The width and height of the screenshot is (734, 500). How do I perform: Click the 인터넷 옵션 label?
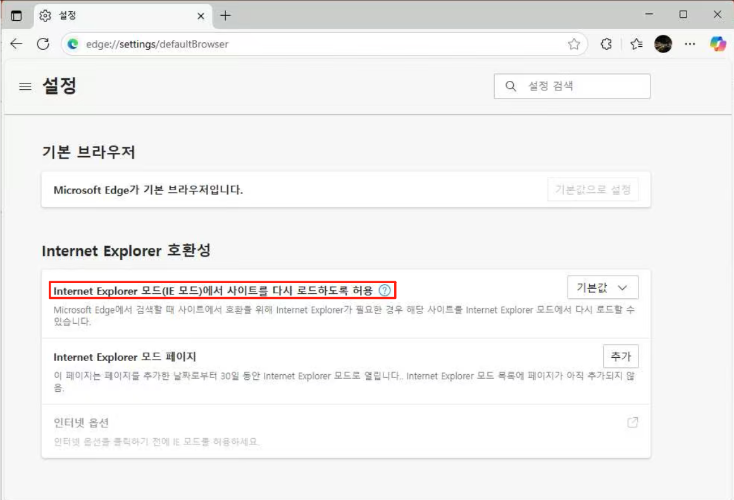(x=81, y=423)
